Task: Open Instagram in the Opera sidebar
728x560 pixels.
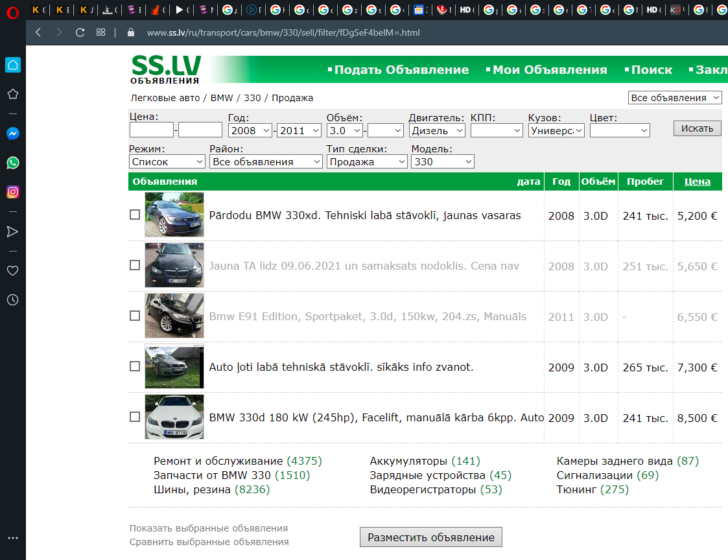Action: (12, 192)
